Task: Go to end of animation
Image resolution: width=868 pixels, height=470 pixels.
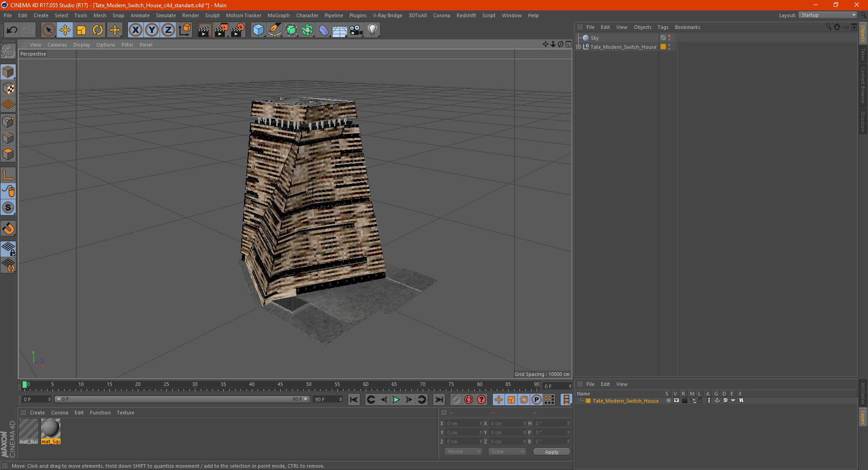Action: coord(439,399)
